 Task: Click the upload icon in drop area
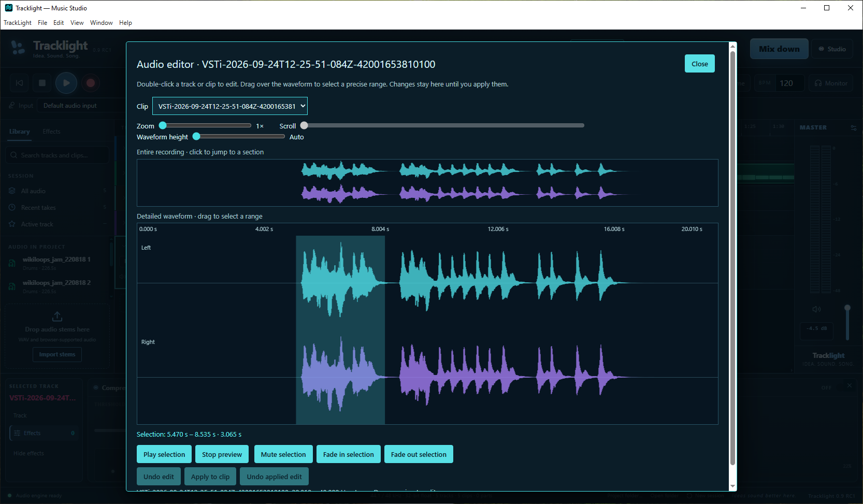pyautogui.click(x=57, y=316)
